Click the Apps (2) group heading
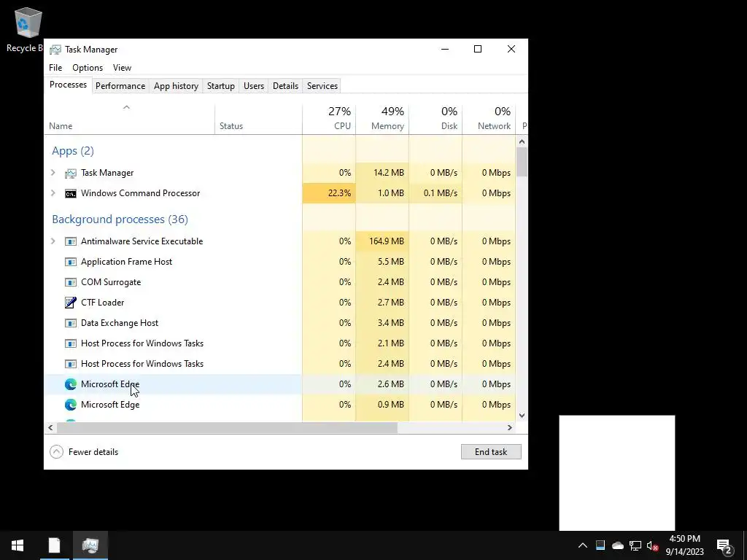Image resolution: width=747 pixels, height=560 pixels. click(73, 151)
